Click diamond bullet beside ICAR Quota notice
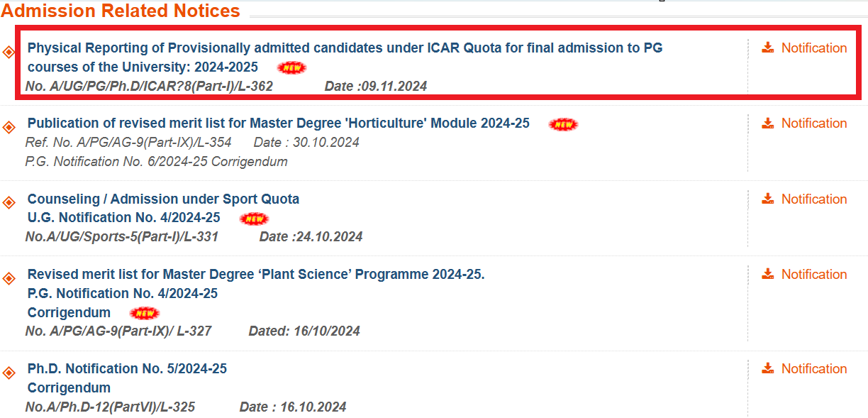The image size is (868, 418). pos(9,52)
